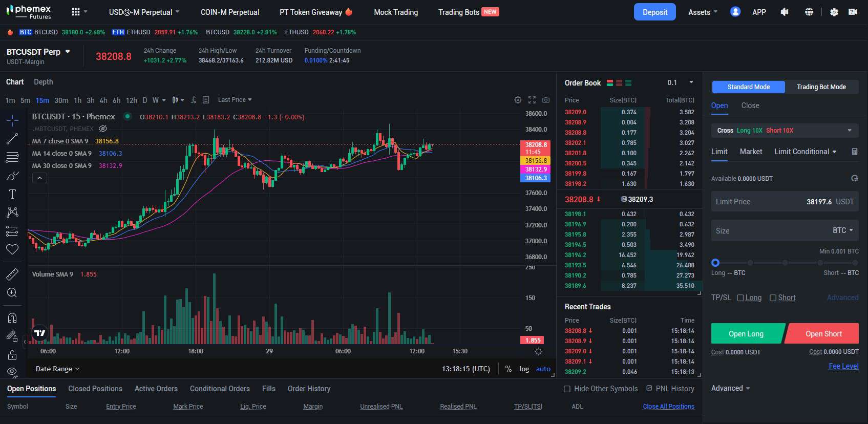This screenshot has height=424, width=868.
Task: Switch to Standard Mode
Action: [749, 87]
